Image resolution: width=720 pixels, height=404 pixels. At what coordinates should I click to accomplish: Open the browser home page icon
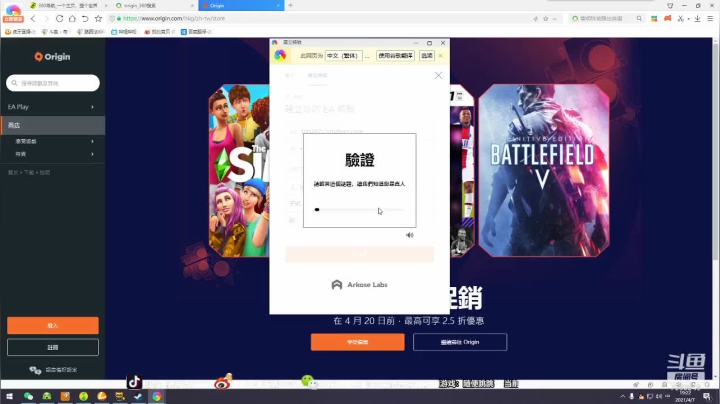72,19
